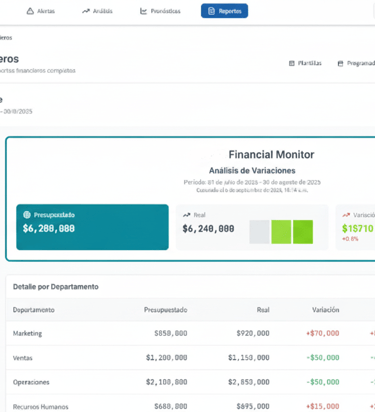The image size is (375, 412).
Task: Click the Programados calendar icon
Action: [x=340, y=63]
